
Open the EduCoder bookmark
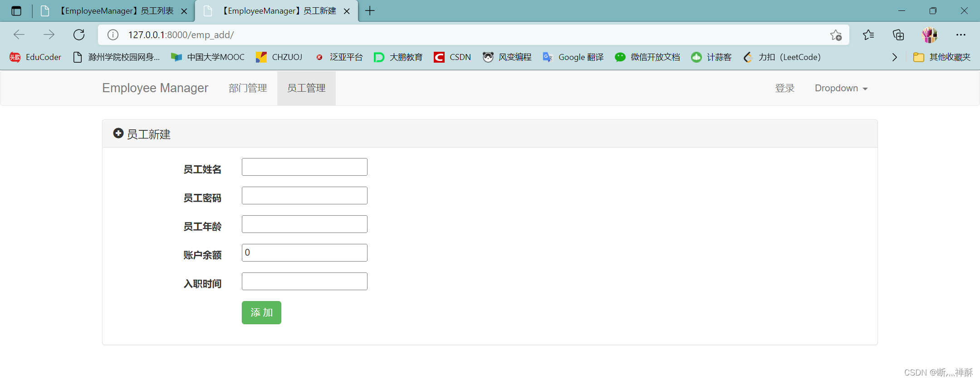(35, 57)
